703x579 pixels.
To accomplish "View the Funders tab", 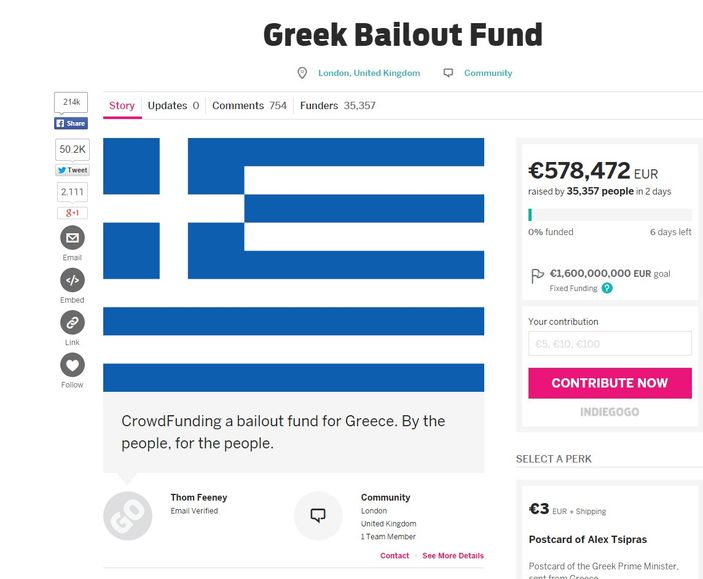I will pyautogui.click(x=337, y=106).
